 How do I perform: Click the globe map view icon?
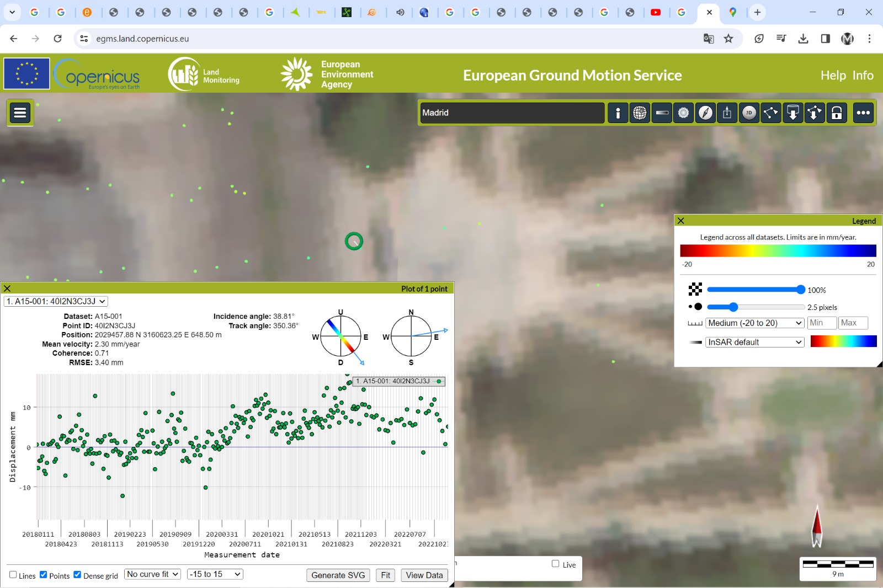click(x=640, y=113)
